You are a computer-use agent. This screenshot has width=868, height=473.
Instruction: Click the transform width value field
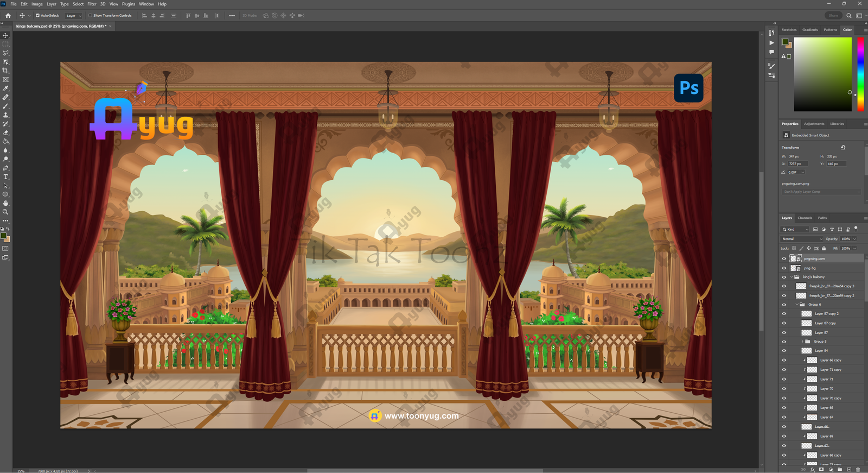click(797, 156)
